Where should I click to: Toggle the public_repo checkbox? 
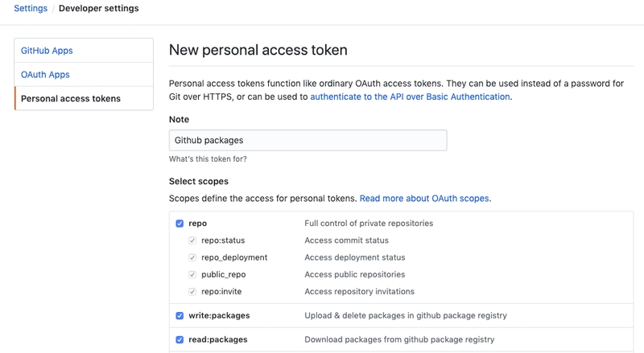[192, 274]
